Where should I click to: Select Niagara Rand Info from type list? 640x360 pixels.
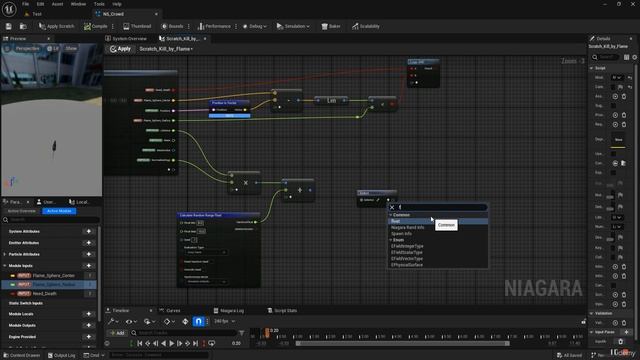[x=407, y=227]
